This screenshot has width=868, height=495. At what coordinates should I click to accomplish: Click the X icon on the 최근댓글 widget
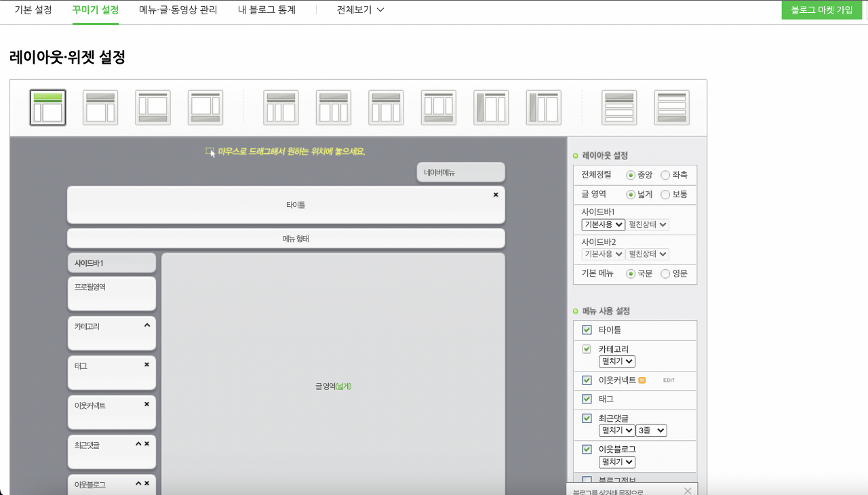pos(146,444)
